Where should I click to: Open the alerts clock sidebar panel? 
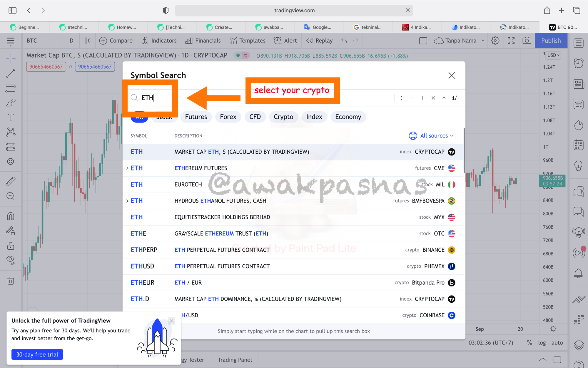pyautogui.click(x=579, y=63)
